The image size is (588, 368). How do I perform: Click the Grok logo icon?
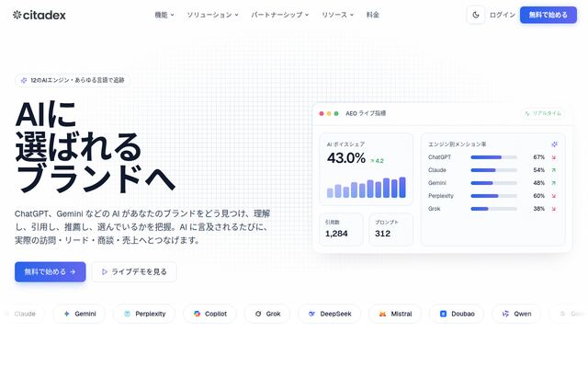[258, 314]
